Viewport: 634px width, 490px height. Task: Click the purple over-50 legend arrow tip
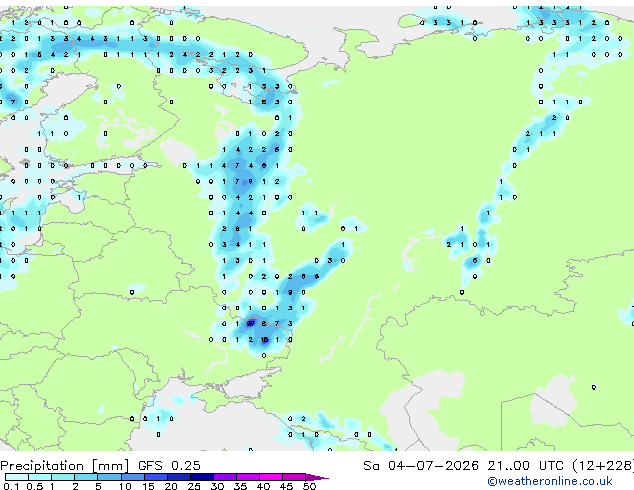click(317, 477)
